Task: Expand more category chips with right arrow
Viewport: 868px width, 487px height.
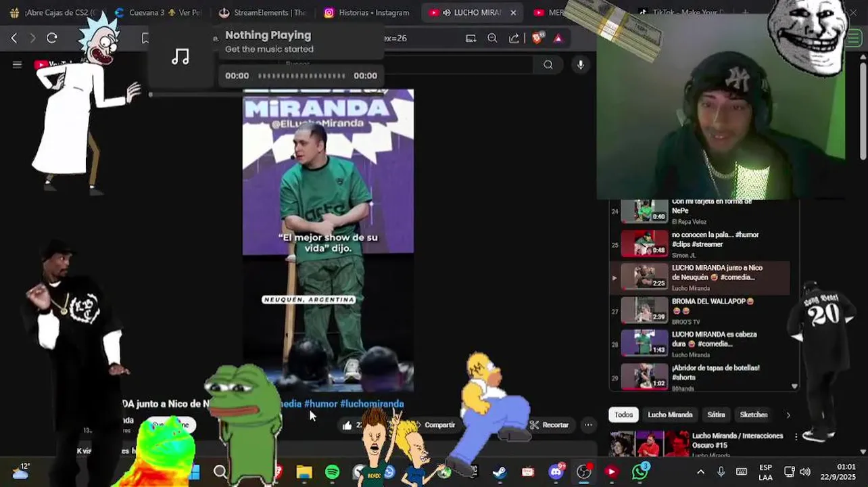Action: [x=788, y=415]
